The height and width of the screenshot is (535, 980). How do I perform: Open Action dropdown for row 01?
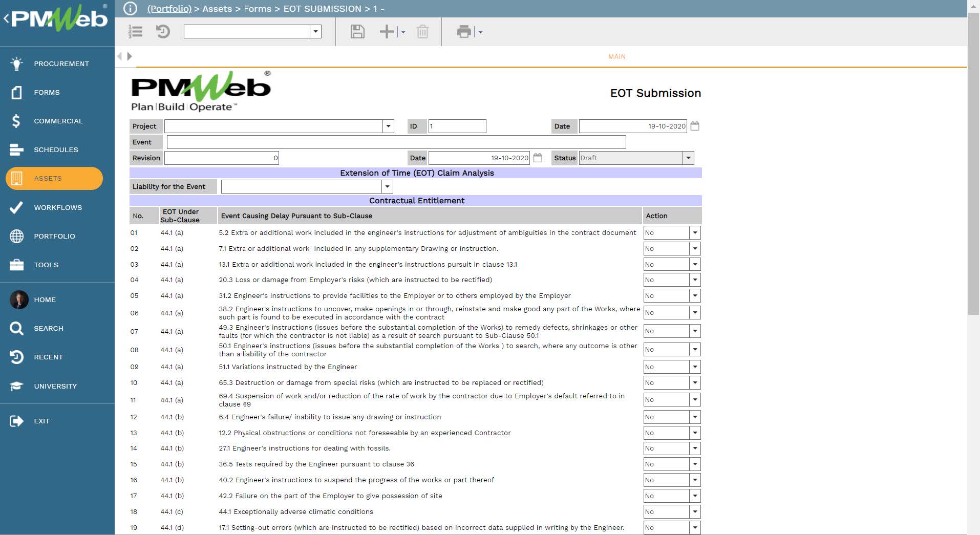[695, 232]
